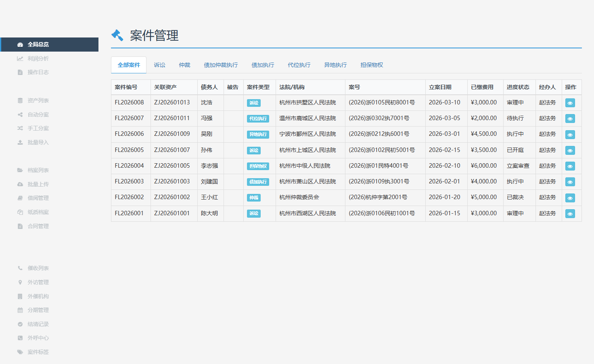Click the 资产列表 database icon
The width and height of the screenshot is (594, 364).
pos(20,100)
